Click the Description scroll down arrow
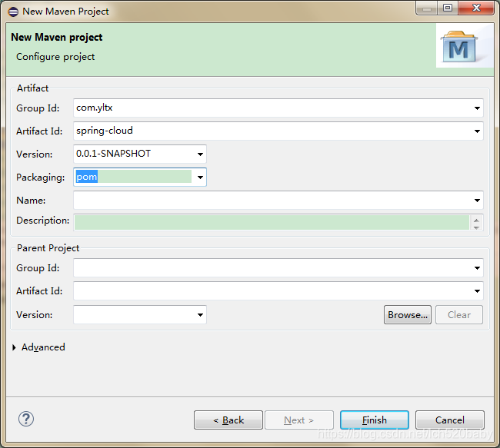500x448 pixels. tap(476, 227)
